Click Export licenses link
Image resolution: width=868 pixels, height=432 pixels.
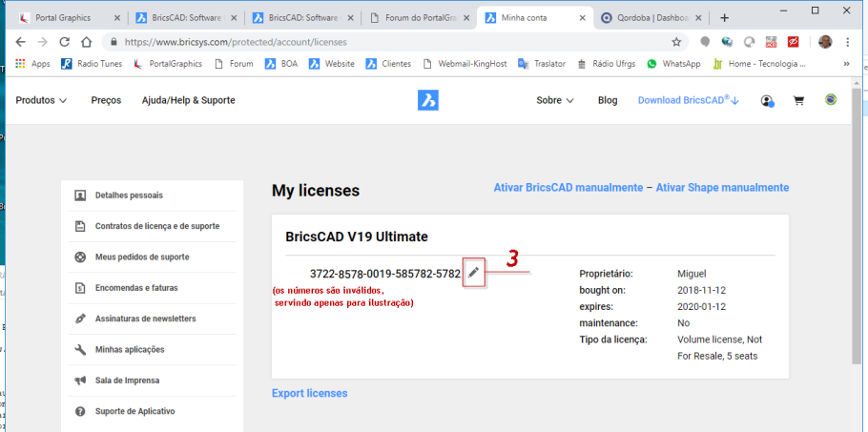click(309, 393)
